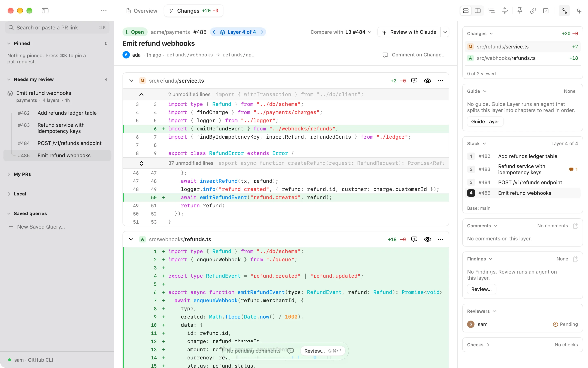Add comment on src/refunds/service.ts file
The width and height of the screenshot is (588, 368).
(x=414, y=81)
